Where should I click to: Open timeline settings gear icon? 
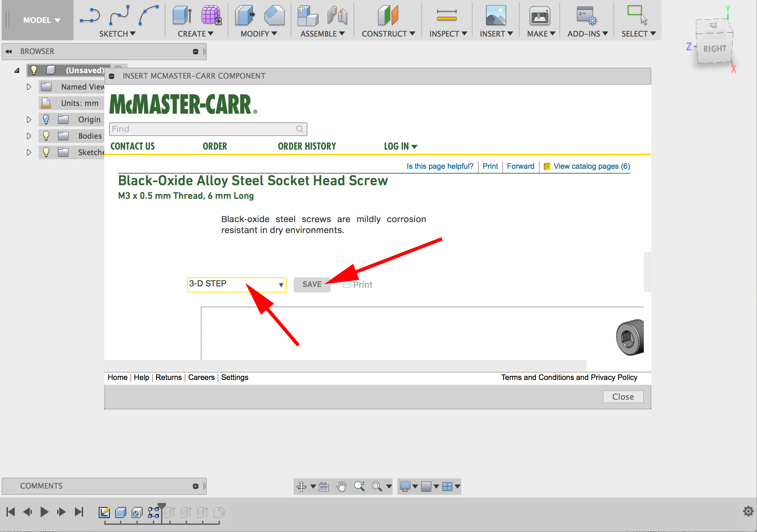click(748, 511)
